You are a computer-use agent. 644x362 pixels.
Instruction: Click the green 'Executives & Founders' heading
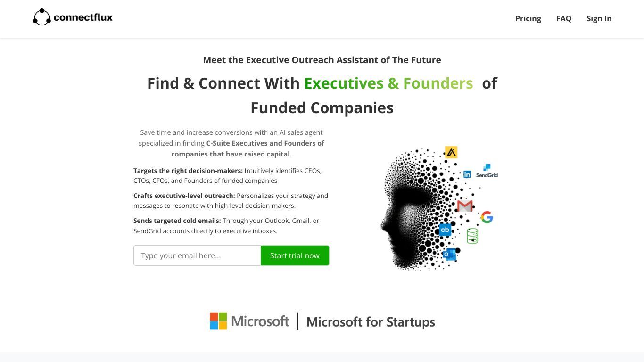pos(388,83)
